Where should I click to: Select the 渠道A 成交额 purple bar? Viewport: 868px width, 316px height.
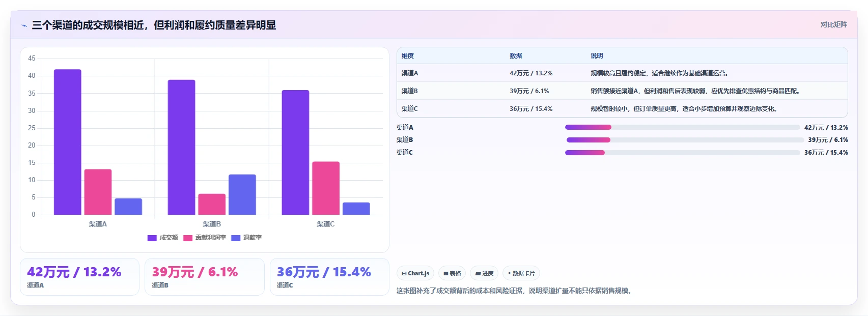[68, 142]
